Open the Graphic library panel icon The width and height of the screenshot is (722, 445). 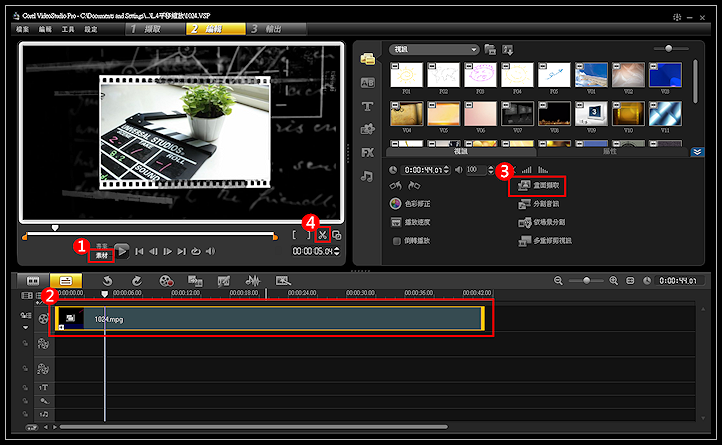click(367, 129)
